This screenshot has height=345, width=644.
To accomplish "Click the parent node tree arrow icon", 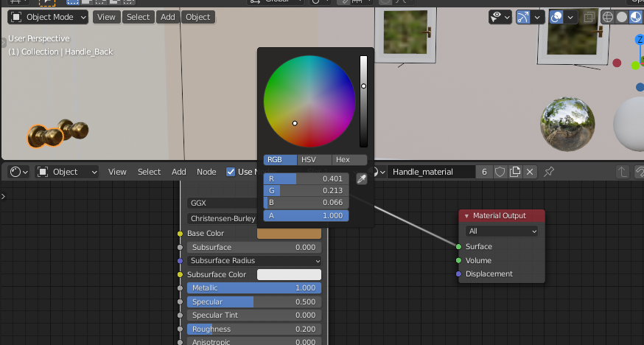I will tap(623, 172).
